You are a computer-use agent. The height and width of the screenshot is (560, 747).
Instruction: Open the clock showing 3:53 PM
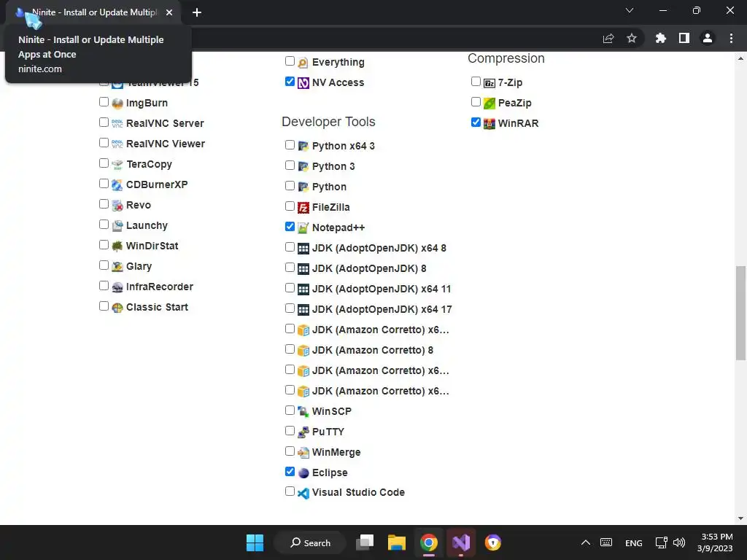click(x=715, y=542)
